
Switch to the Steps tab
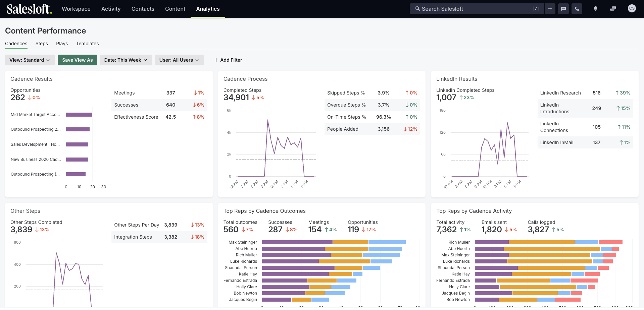coord(42,44)
